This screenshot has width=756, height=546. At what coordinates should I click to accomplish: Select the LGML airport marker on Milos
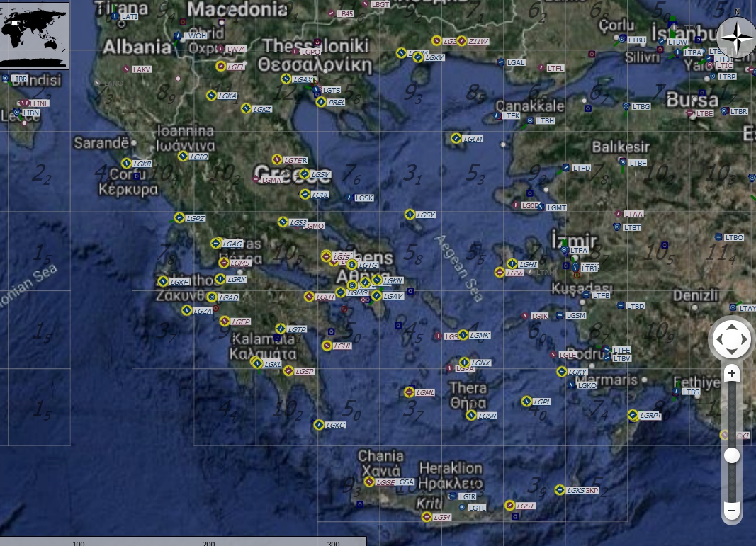[x=409, y=392]
